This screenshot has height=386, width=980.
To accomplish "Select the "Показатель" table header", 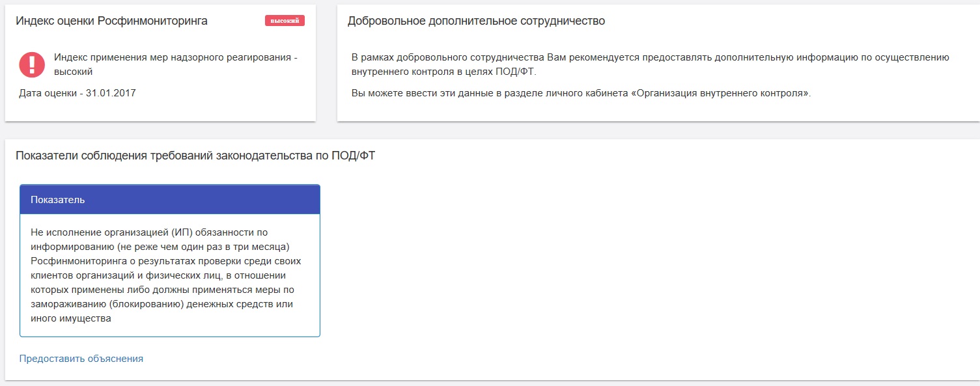I will click(x=170, y=199).
